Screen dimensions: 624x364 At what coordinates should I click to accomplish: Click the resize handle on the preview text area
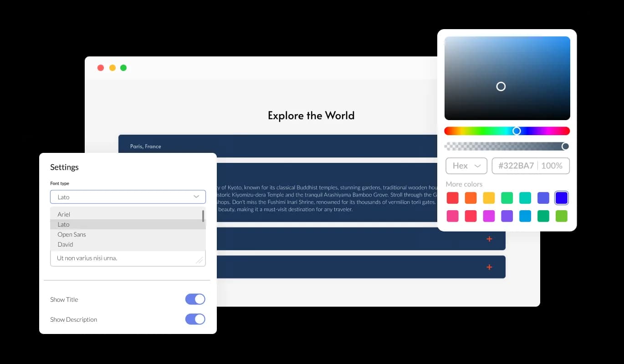tap(199, 260)
